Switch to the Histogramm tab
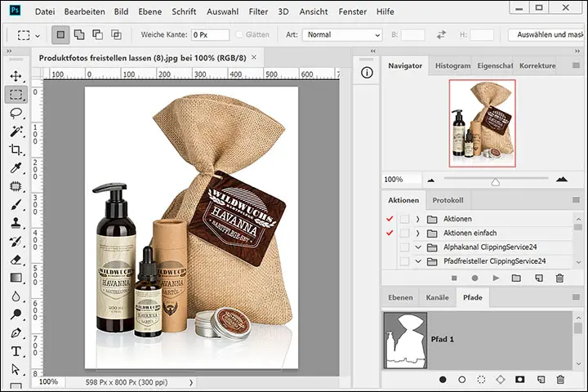The width and height of the screenshot is (588, 392). (x=452, y=65)
